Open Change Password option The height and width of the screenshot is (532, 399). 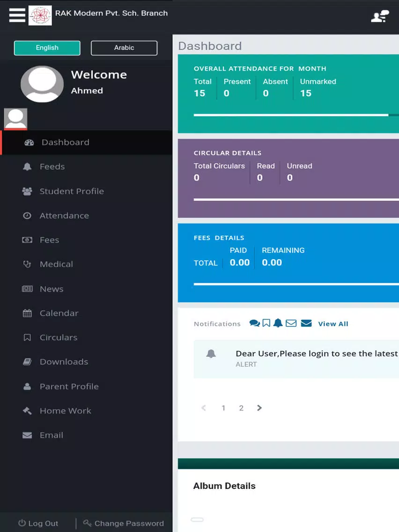tap(124, 524)
